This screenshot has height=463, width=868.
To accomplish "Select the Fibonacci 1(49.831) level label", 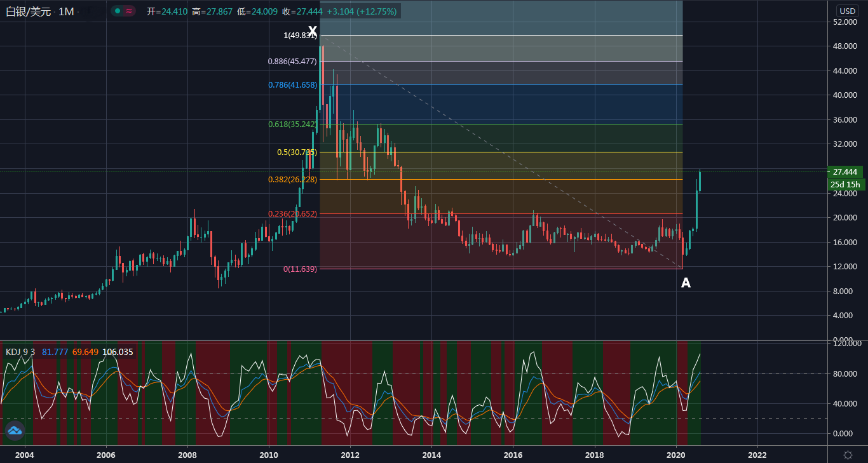I will point(300,36).
